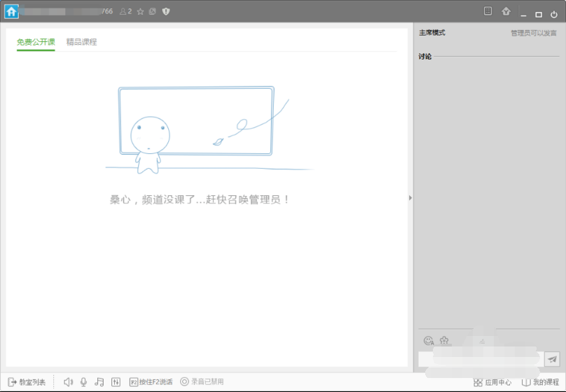566x392 pixels.
Task: Switch to the 精品课程 tab
Action: [x=81, y=42]
